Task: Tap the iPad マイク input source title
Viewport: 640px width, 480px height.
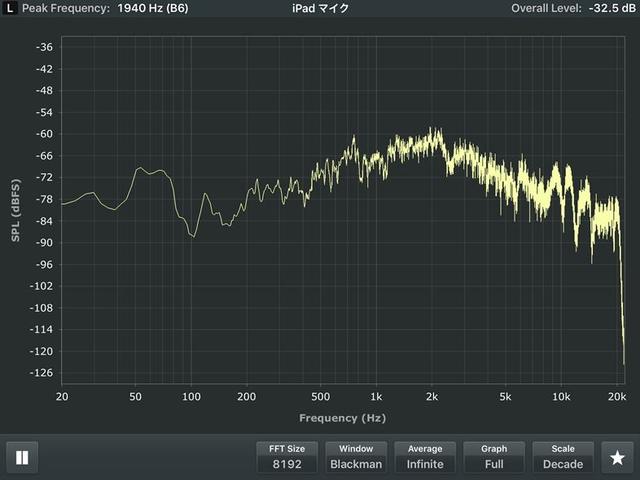Action: [x=320, y=8]
